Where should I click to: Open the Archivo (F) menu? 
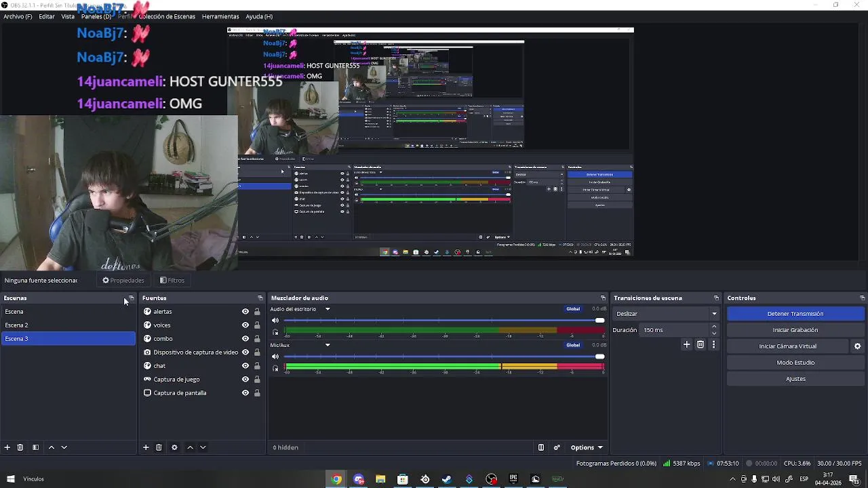pos(18,16)
